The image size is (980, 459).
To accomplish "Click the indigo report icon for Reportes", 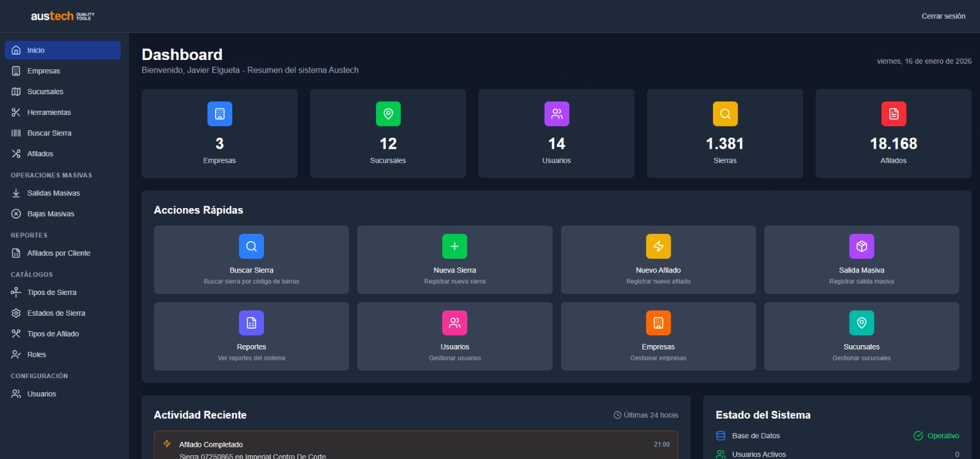I will [252, 323].
